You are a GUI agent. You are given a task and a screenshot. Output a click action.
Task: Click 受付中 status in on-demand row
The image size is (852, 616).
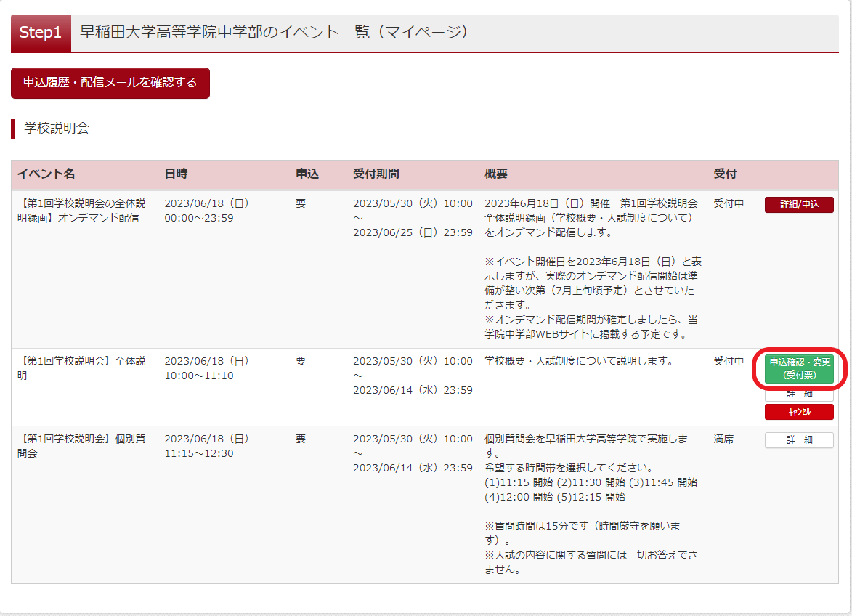(729, 203)
